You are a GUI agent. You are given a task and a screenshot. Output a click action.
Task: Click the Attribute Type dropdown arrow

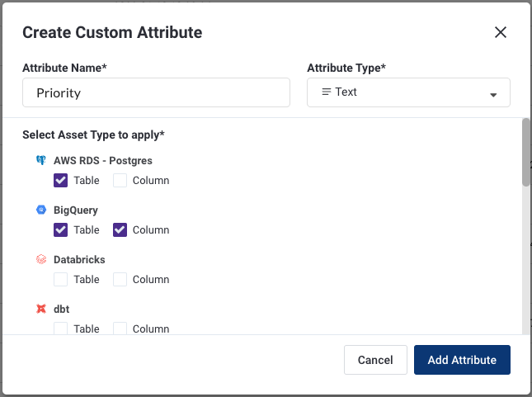tap(493, 94)
